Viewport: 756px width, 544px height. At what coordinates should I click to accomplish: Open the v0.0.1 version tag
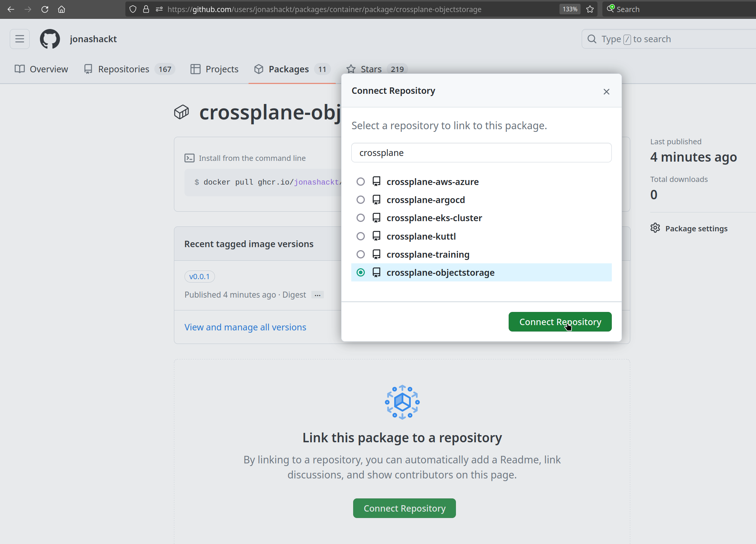200,277
